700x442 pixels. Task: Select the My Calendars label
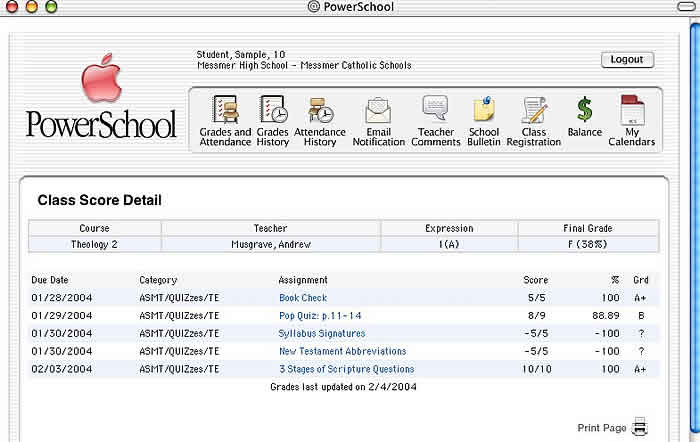[632, 137]
